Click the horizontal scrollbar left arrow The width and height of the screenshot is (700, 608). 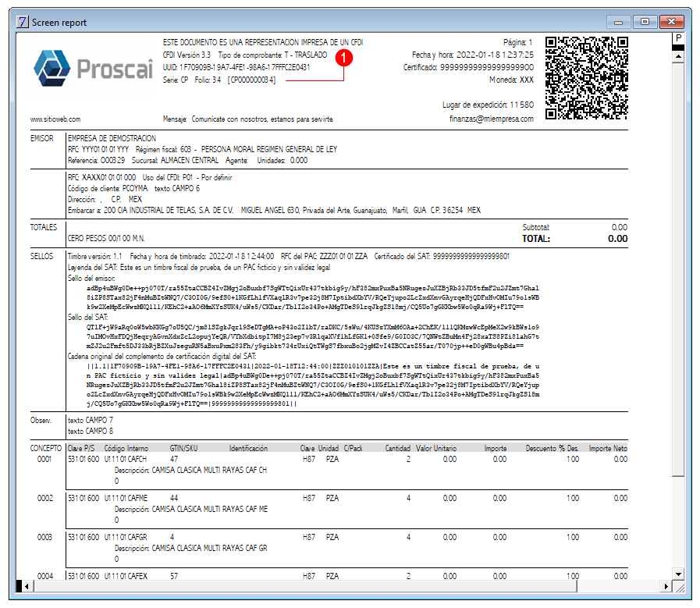[27, 586]
